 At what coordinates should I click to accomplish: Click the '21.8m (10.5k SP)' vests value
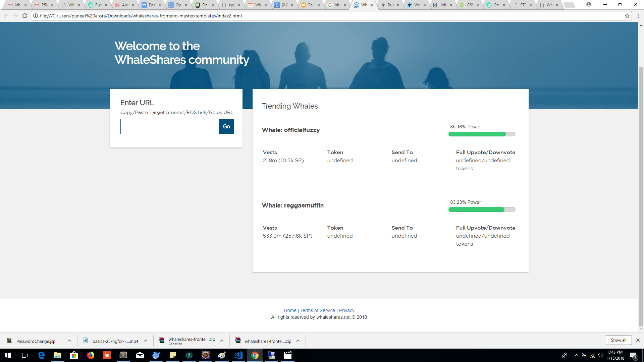(x=283, y=161)
